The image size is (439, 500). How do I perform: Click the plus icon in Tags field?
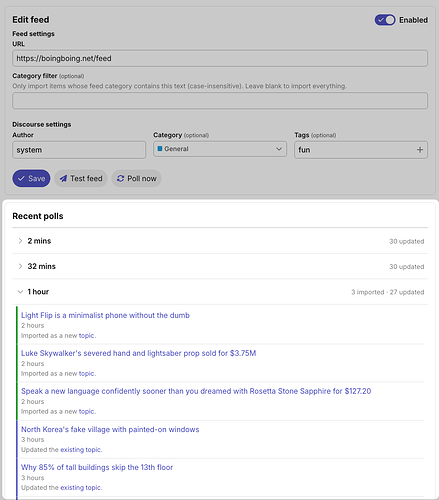tap(420, 150)
